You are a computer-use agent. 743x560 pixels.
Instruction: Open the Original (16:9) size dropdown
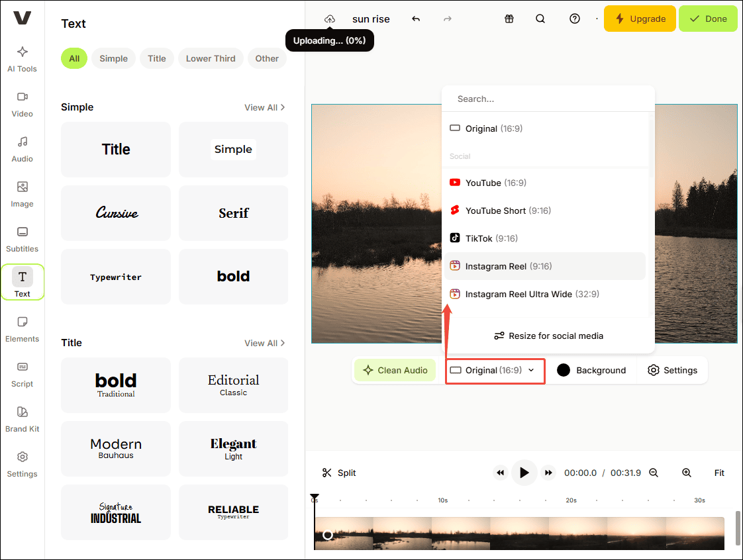[495, 371]
